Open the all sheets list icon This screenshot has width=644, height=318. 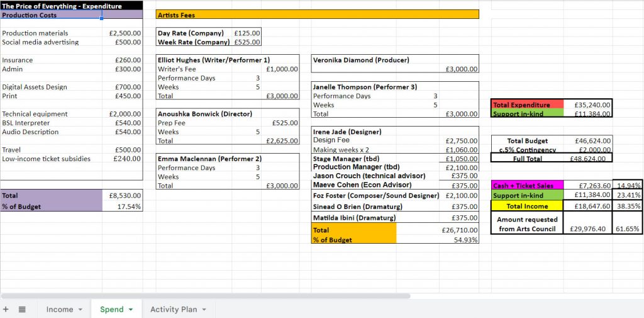(x=22, y=309)
